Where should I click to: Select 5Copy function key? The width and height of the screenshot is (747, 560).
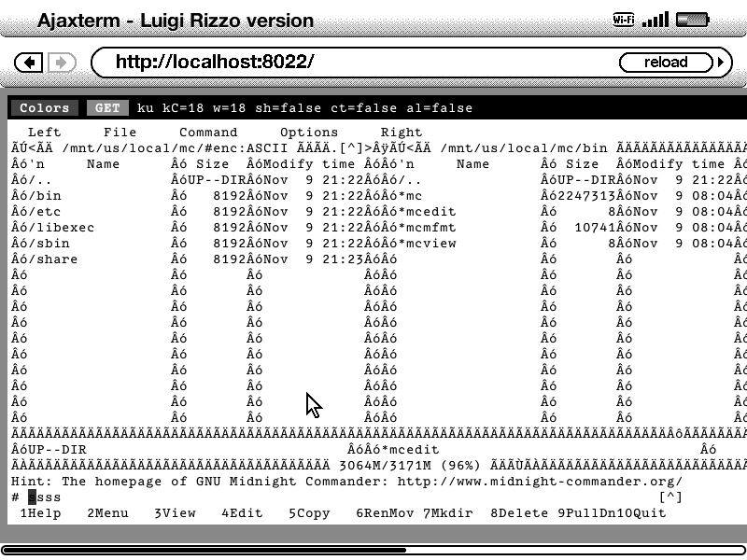[309, 513]
